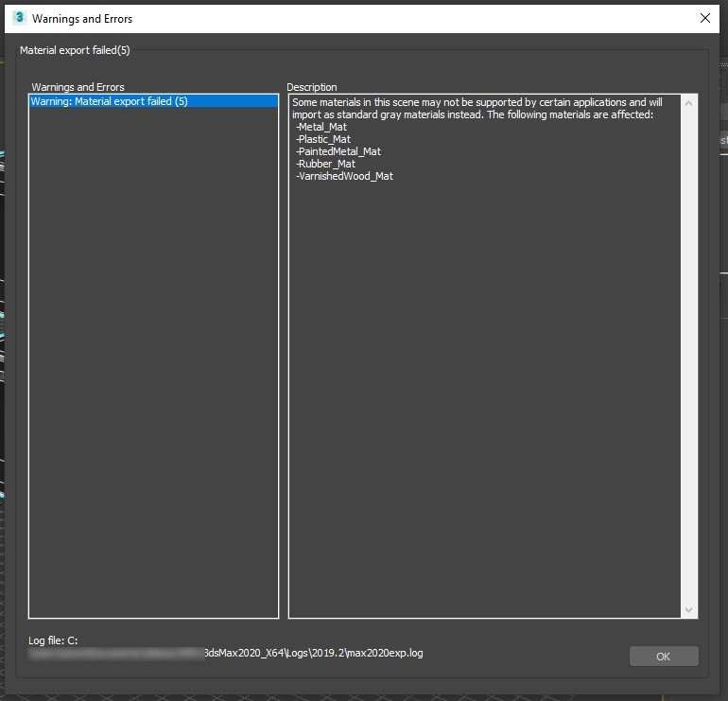Click the Warnings and Errors list label

(78, 87)
